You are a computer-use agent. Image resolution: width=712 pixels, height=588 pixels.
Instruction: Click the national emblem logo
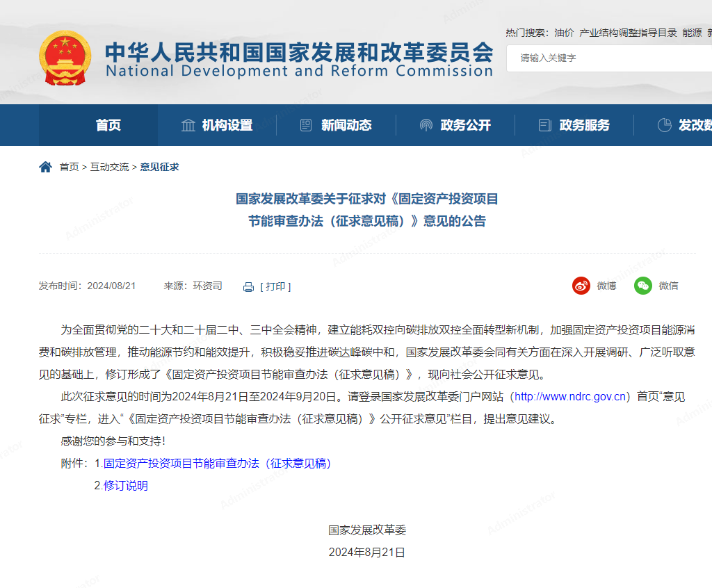pos(65,58)
